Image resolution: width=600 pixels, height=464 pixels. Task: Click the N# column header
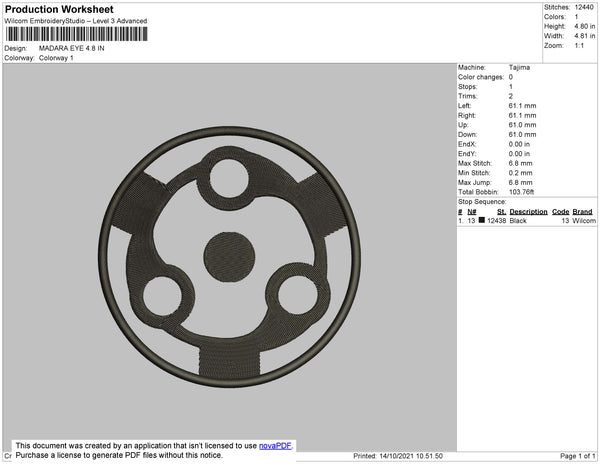(x=471, y=212)
